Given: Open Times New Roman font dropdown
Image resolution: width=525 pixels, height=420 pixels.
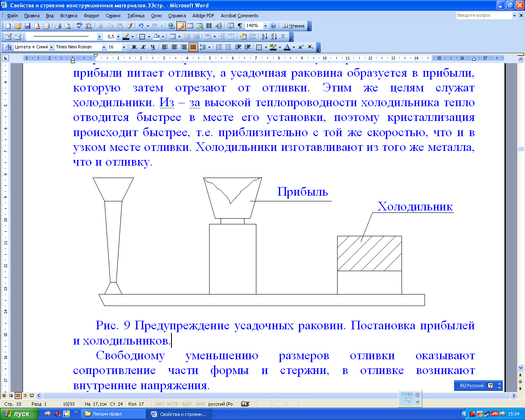Looking at the screenshot, I should point(104,47).
